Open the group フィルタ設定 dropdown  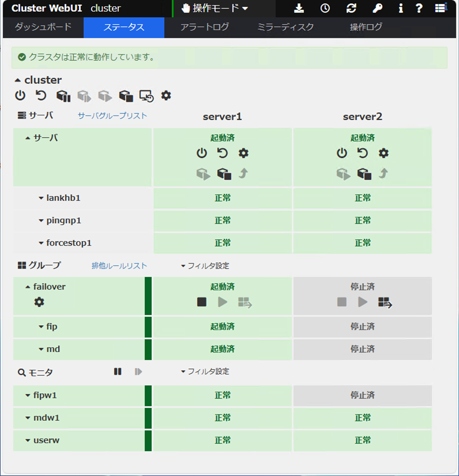[205, 266]
